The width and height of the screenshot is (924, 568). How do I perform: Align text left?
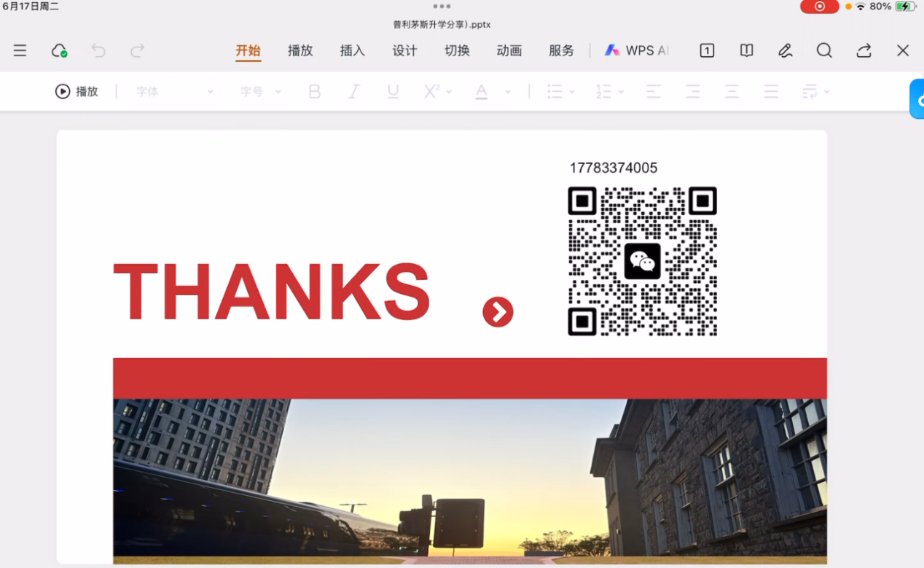(654, 92)
